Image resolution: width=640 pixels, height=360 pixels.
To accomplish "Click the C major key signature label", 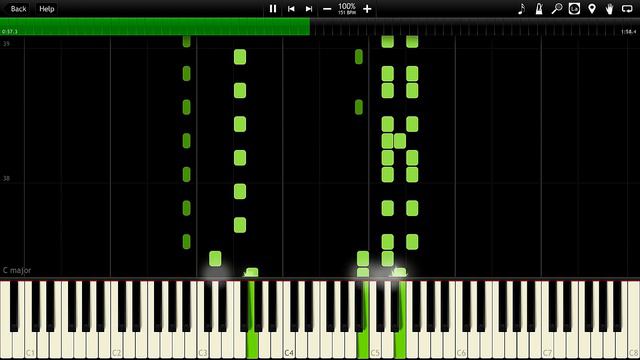I will (17, 270).
